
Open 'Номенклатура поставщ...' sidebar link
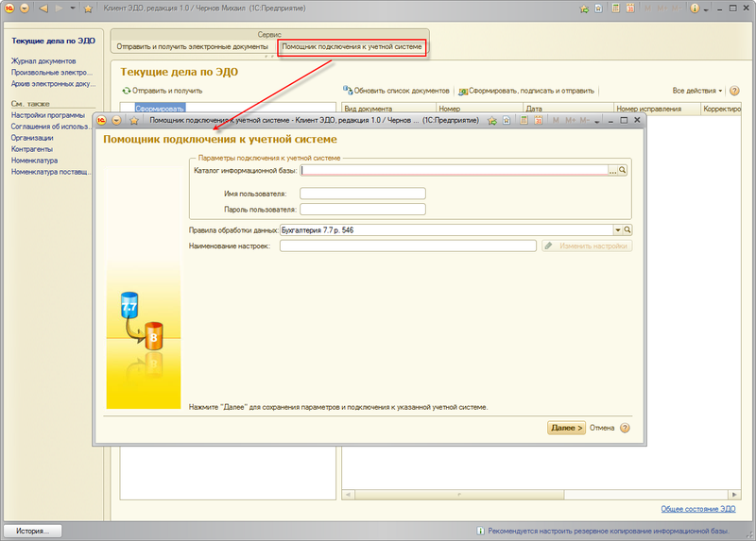click(x=51, y=172)
